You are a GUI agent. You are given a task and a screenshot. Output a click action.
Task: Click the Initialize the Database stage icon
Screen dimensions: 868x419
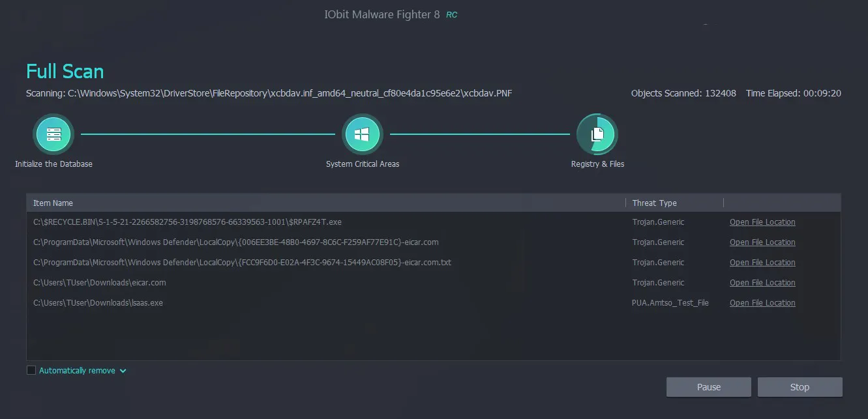tap(53, 134)
